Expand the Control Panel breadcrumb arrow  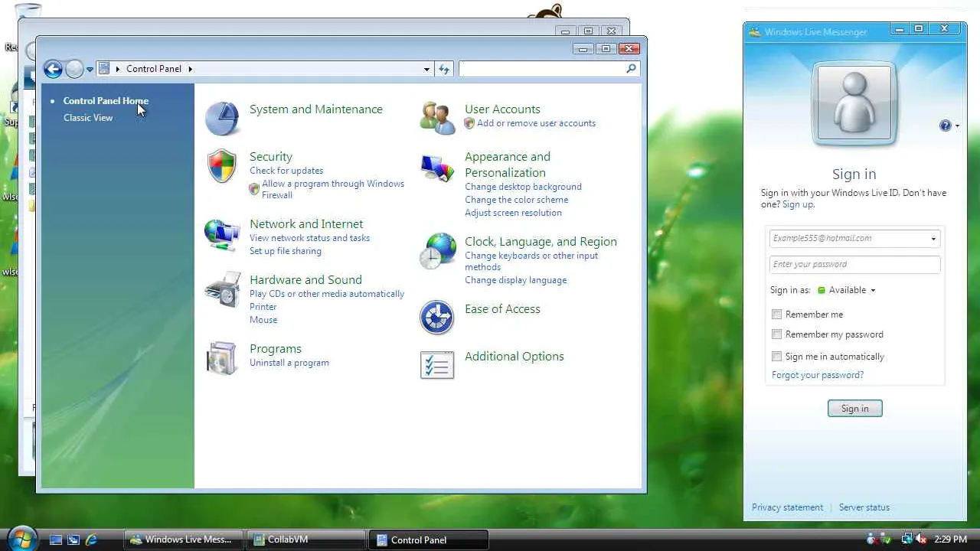[x=190, y=69]
